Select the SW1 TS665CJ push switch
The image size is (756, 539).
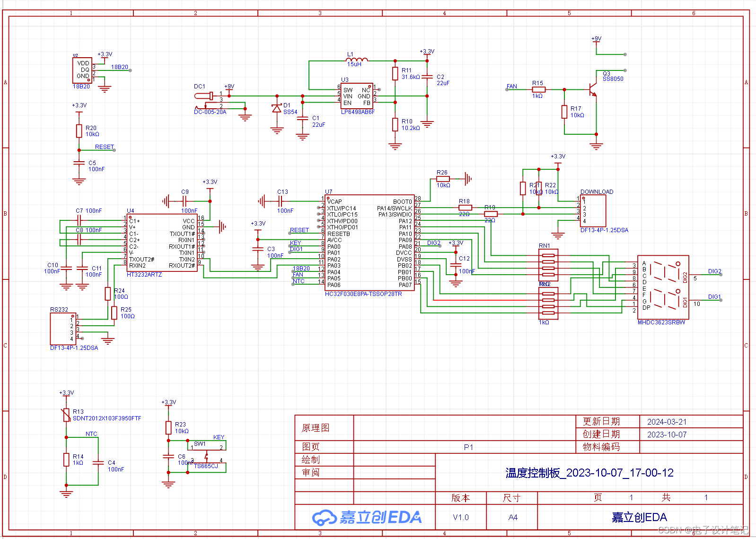click(207, 456)
